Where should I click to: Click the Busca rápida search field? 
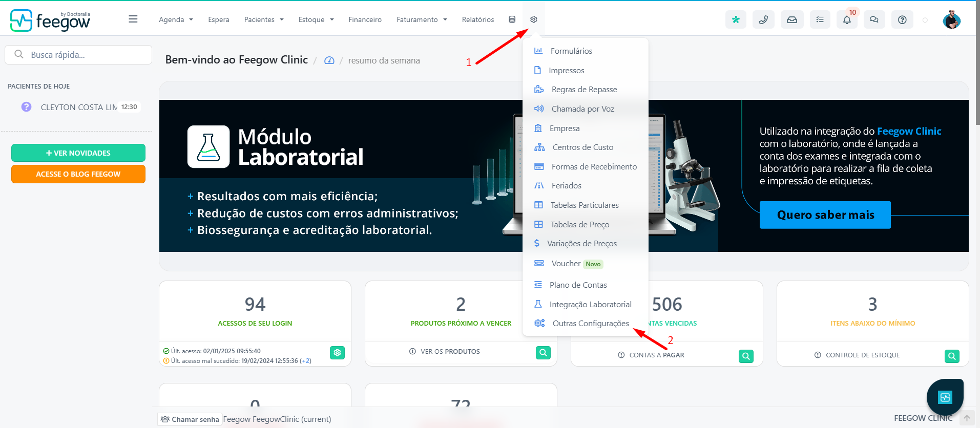pos(78,55)
